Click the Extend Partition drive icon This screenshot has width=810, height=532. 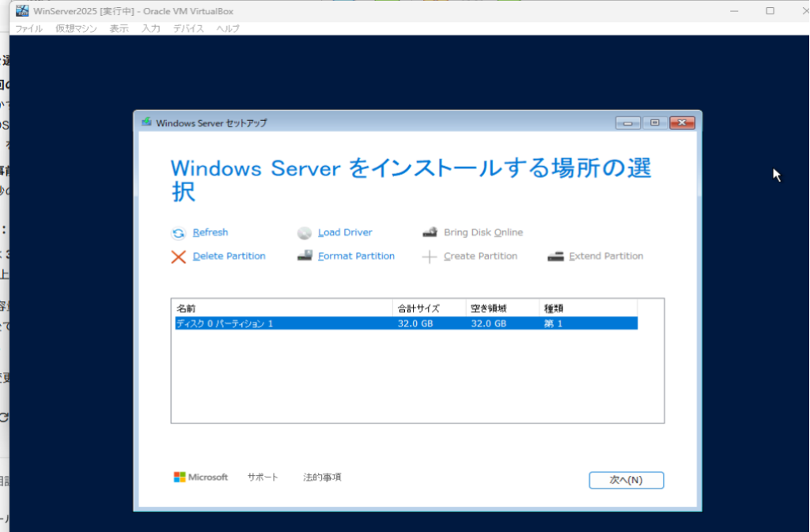[x=555, y=257]
